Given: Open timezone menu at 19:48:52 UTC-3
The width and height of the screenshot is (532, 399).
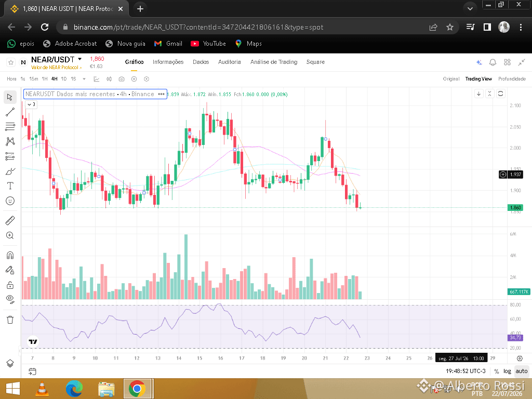Looking at the screenshot, I should (x=465, y=371).
